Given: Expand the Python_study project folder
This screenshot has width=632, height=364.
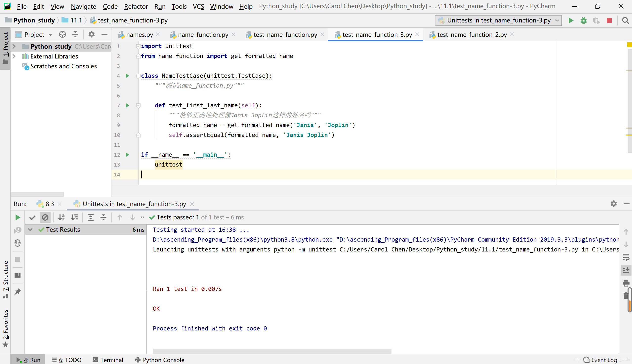Looking at the screenshot, I should (x=14, y=46).
